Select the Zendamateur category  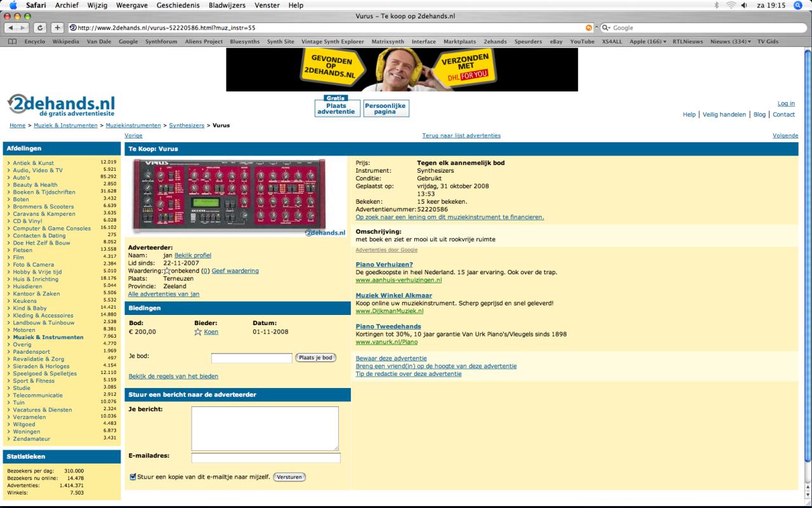32,439
